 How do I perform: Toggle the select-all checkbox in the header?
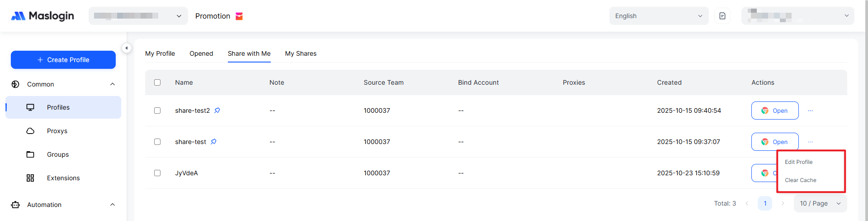pyautogui.click(x=157, y=82)
